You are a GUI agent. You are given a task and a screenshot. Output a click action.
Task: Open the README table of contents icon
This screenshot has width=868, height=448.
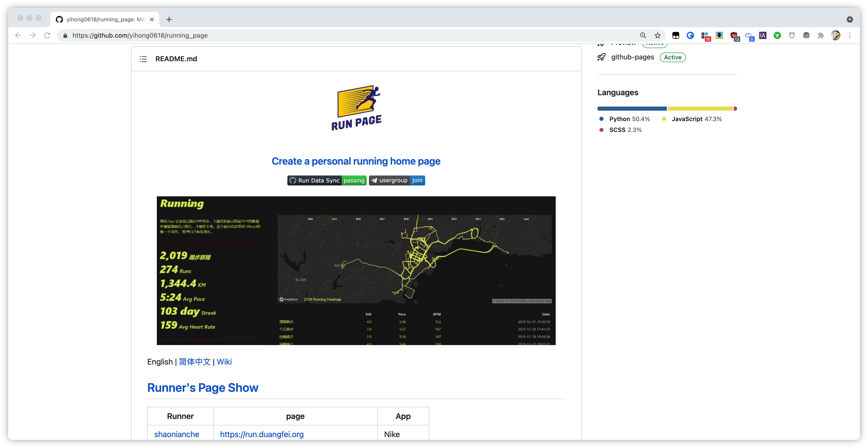pos(143,59)
